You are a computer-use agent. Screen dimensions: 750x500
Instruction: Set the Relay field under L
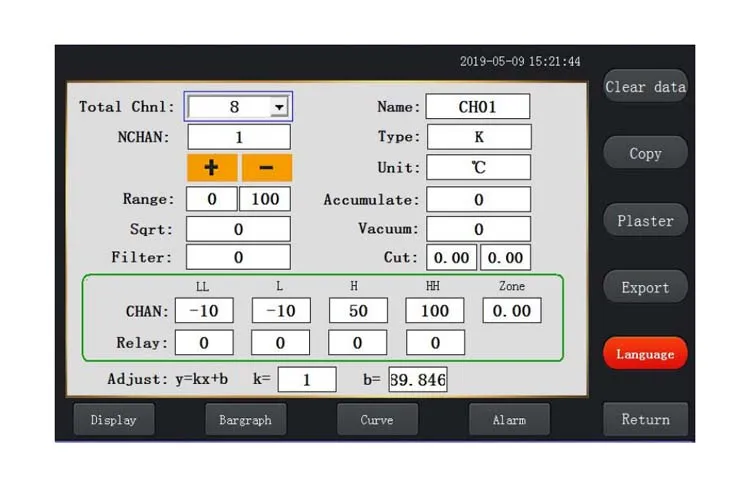pos(280,342)
